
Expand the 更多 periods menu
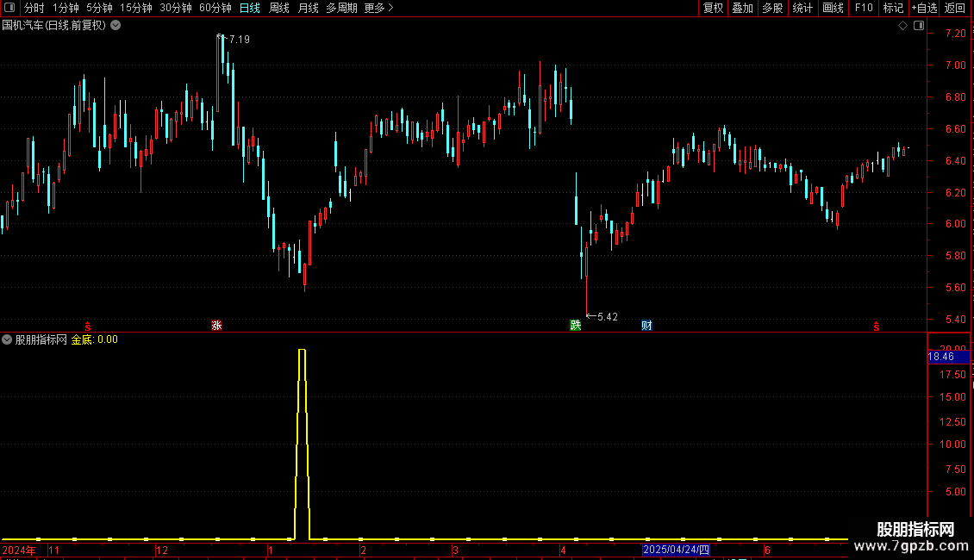tap(378, 8)
